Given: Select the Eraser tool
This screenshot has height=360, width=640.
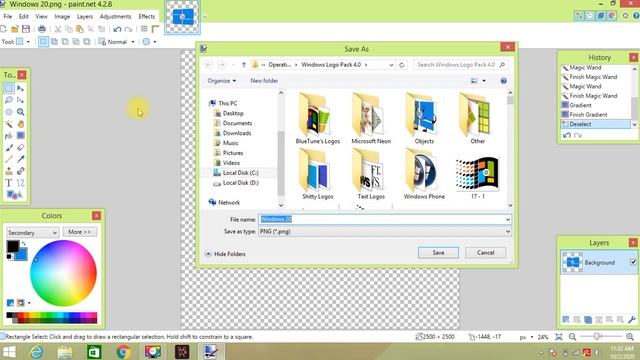Looking at the screenshot, I should pyautogui.click(x=20, y=147).
